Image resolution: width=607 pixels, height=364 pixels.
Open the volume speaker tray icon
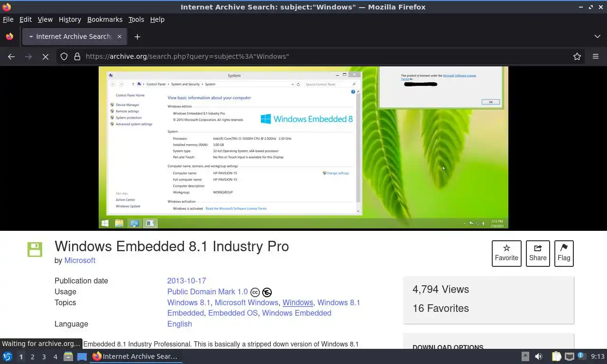(539, 356)
